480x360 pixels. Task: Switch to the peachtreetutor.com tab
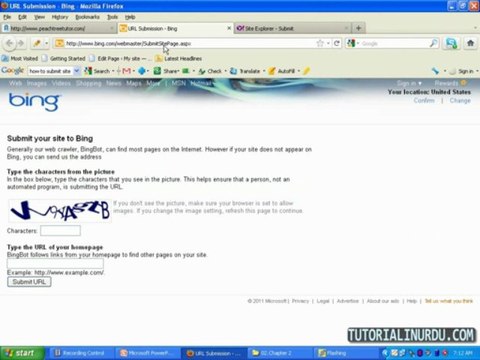click(58, 28)
